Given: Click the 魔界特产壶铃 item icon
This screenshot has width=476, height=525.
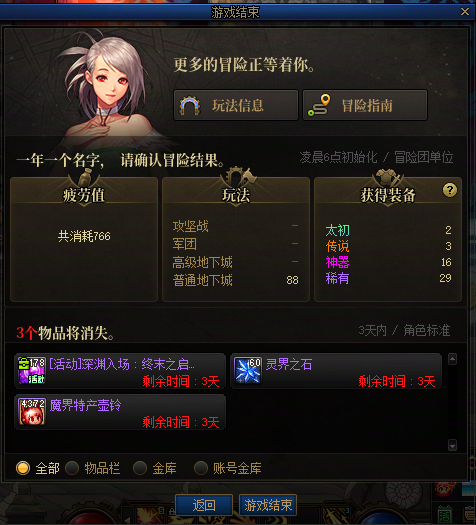Looking at the screenshot, I should coord(31,411).
